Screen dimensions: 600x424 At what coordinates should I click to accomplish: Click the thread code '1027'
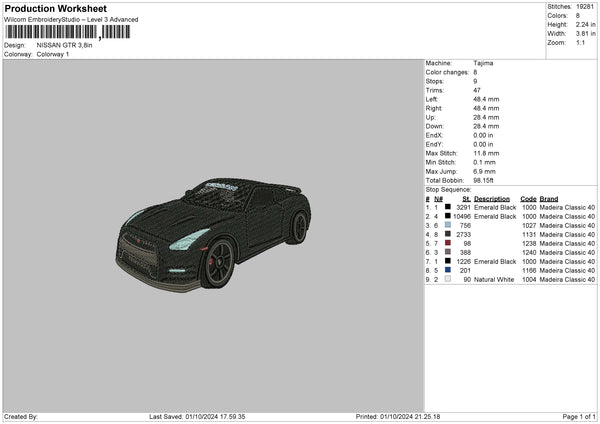(x=529, y=225)
